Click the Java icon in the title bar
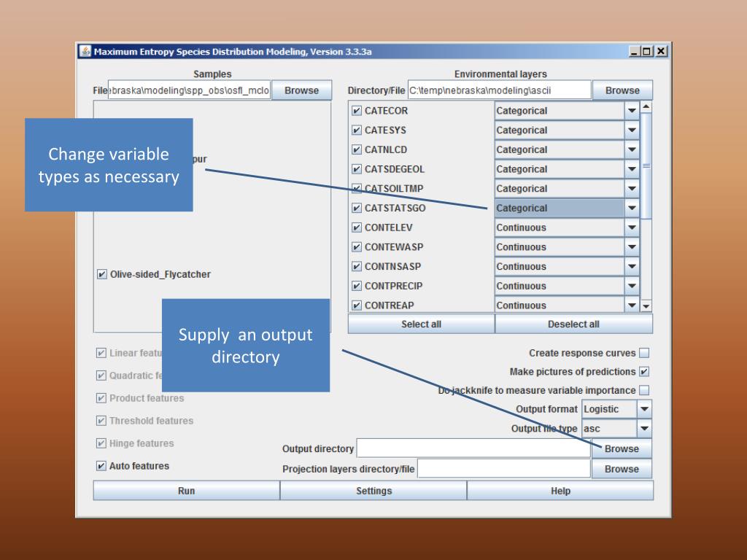 point(85,52)
